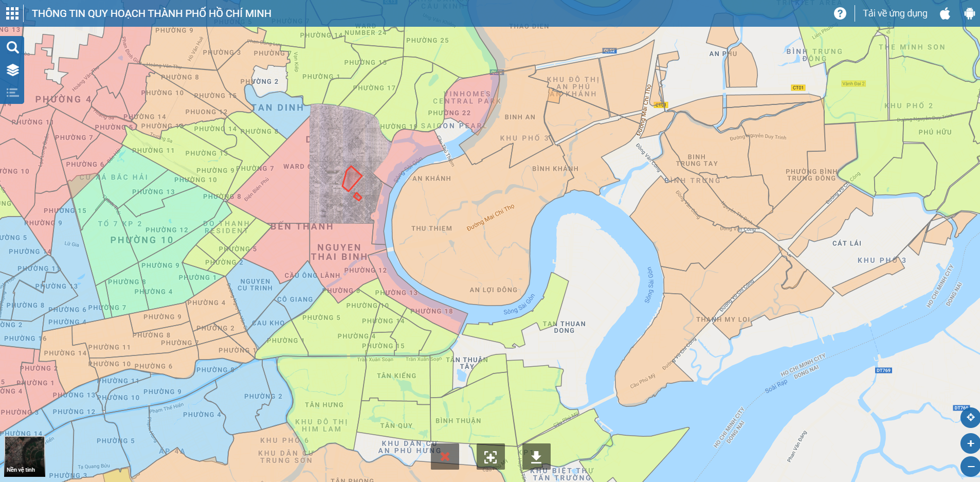Download the Android app via robot icon
Screen dimensions: 980x482
pyautogui.click(x=969, y=13)
